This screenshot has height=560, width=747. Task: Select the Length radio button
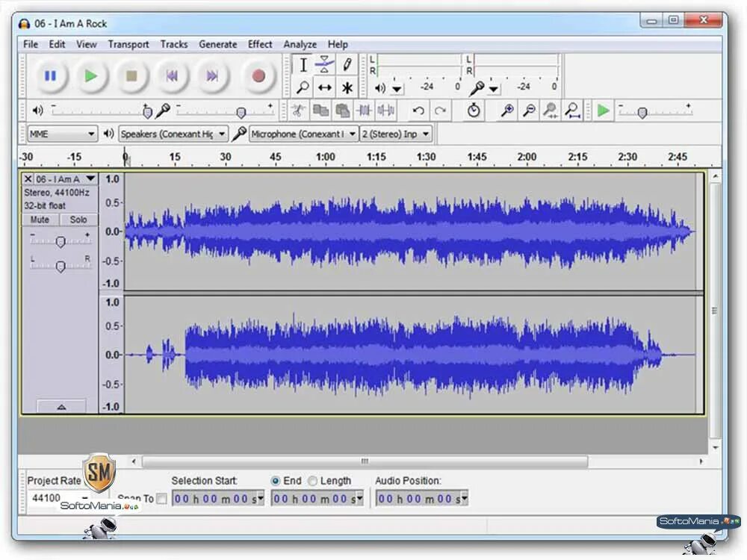312,481
